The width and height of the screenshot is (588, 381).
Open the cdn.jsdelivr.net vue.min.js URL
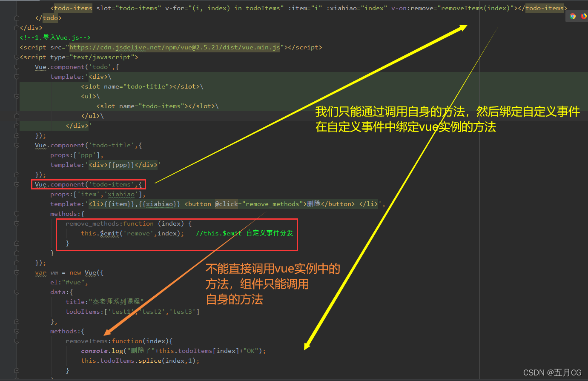point(175,47)
